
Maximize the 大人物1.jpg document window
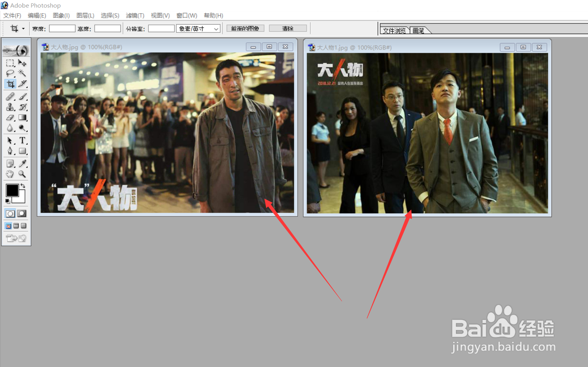click(523, 47)
